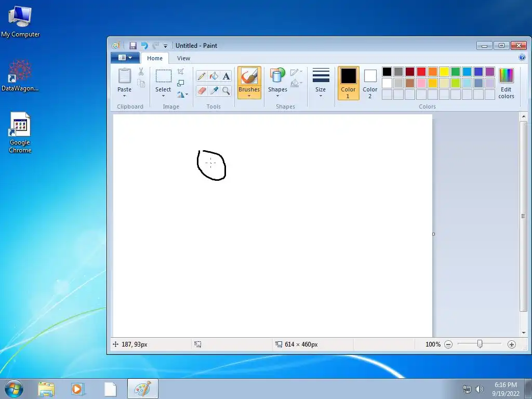Activate Color 2 background selector
532x399 pixels.
[x=370, y=83]
